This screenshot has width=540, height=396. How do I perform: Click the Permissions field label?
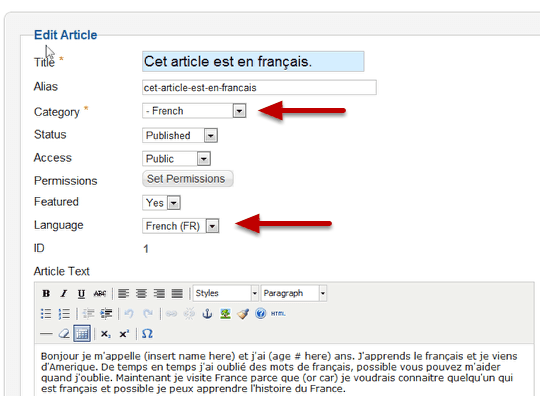coord(65,181)
